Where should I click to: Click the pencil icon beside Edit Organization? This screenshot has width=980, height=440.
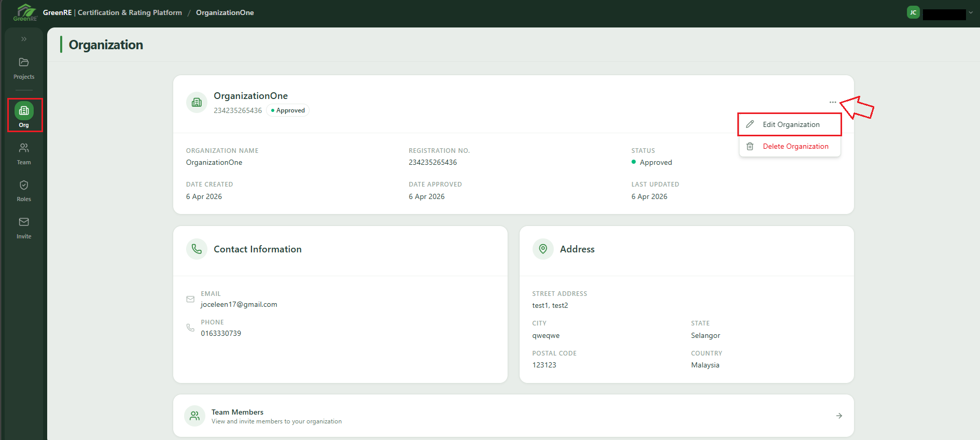[x=750, y=124]
